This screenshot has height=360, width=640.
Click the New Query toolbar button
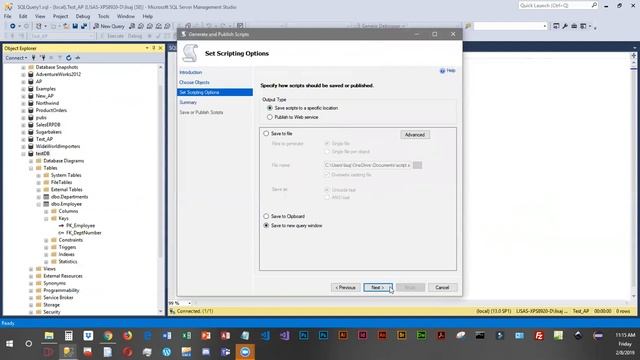click(x=109, y=26)
